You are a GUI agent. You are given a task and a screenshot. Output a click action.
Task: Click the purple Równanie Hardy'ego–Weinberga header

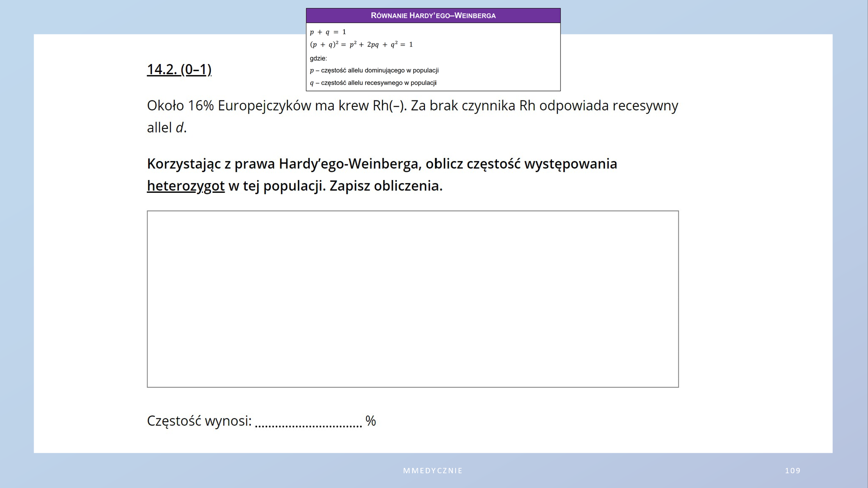[433, 16]
